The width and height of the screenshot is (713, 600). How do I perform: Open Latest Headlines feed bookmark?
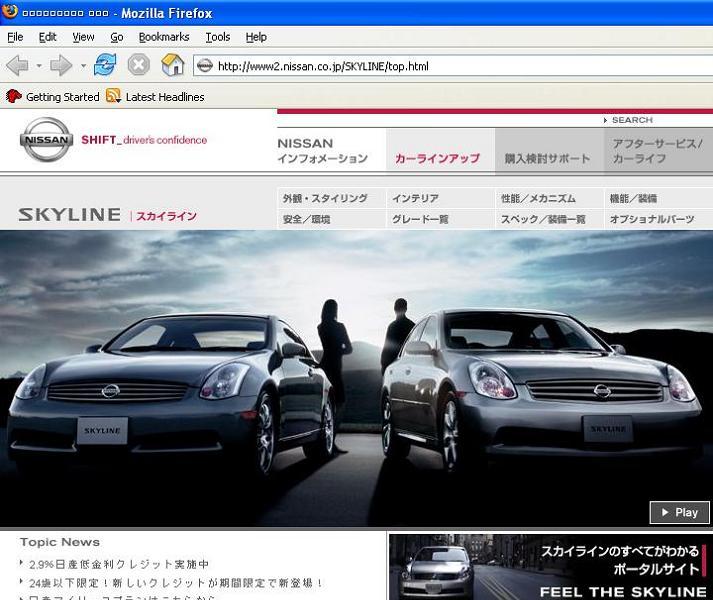155,97
